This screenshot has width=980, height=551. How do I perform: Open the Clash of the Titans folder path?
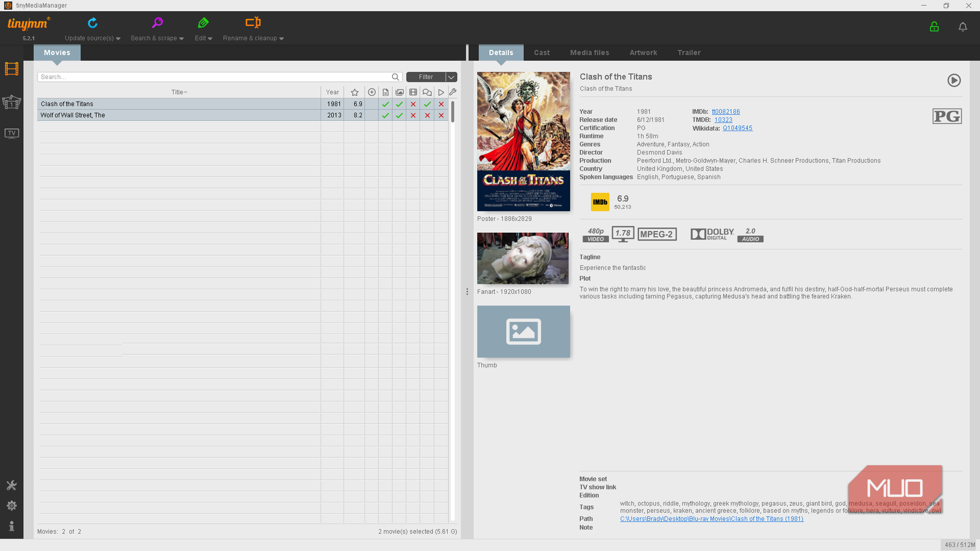pyautogui.click(x=711, y=519)
